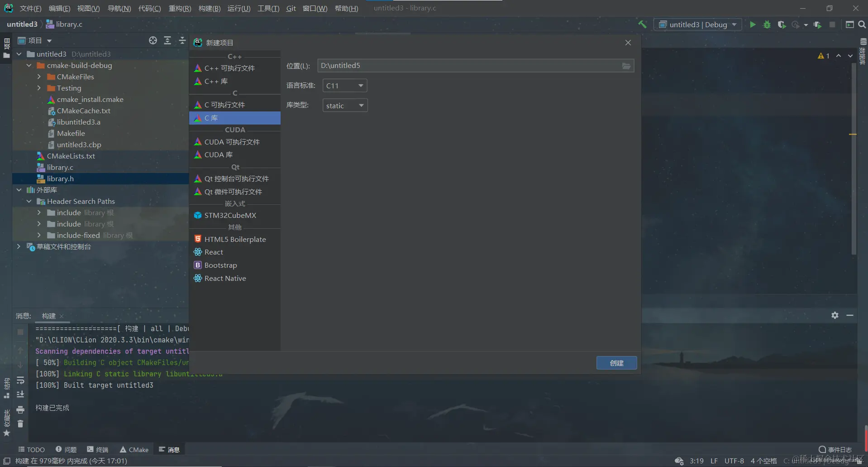Select C++ 库 project type
The image size is (868, 467).
pyautogui.click(x=235, y=81)
